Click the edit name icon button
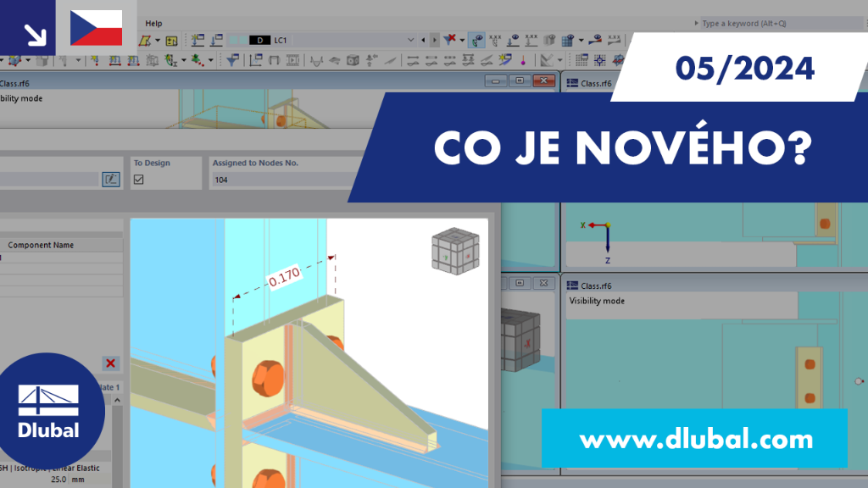This screenshot has width=868, height=488. tap(111, 180)
